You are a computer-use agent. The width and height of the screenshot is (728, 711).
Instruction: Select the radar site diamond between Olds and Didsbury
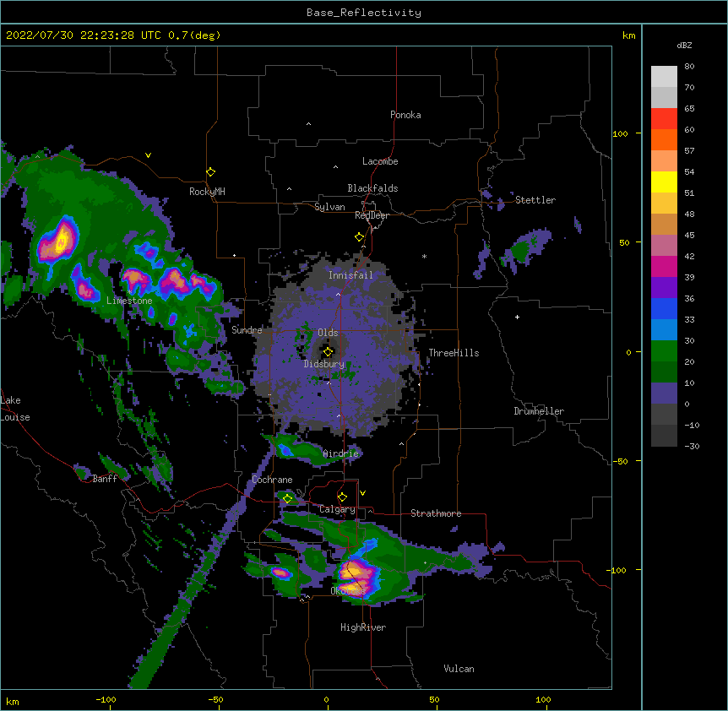328,351
